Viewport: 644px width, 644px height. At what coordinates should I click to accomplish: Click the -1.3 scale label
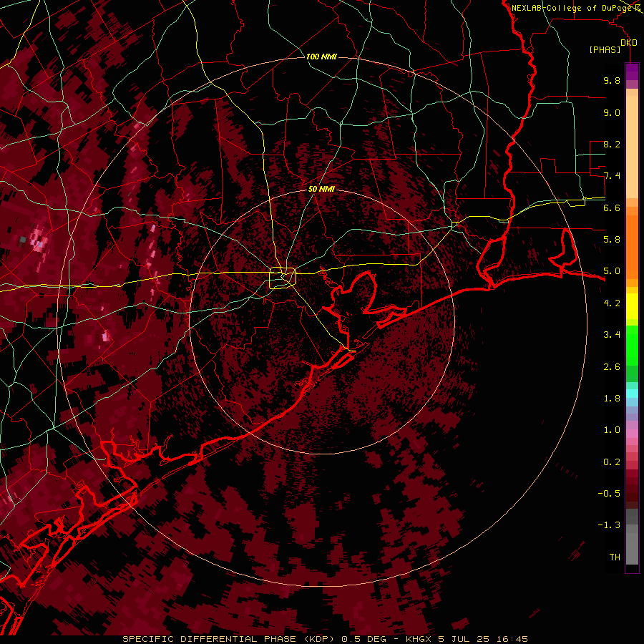[609, 525]
